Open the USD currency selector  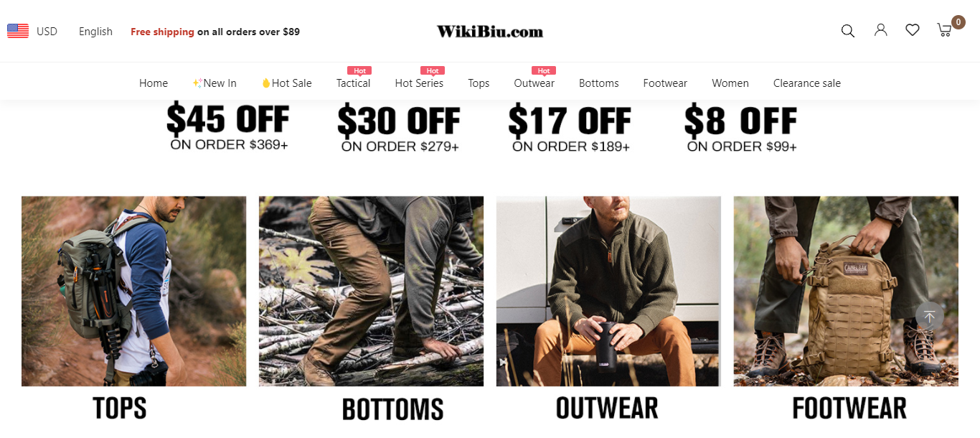47,32
